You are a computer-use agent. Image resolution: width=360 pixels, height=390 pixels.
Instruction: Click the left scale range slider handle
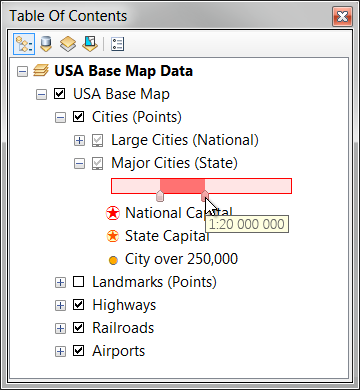[x=160, y=196]
